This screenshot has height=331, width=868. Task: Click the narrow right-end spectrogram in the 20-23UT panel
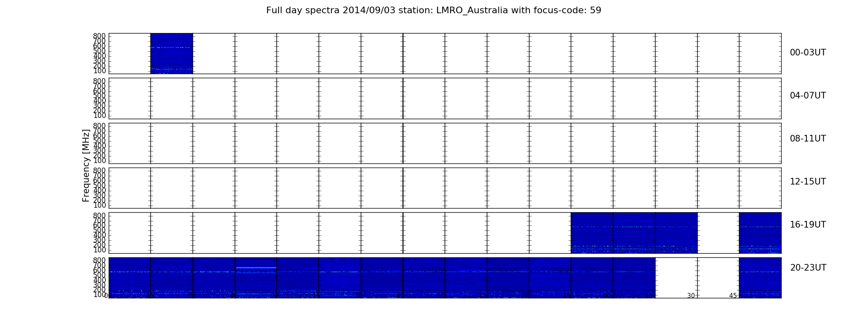(760, 278)
